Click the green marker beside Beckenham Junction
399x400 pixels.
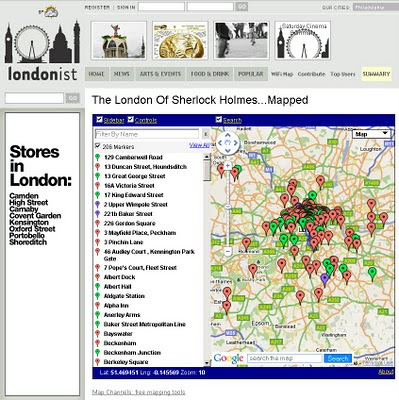coord(98,352)
